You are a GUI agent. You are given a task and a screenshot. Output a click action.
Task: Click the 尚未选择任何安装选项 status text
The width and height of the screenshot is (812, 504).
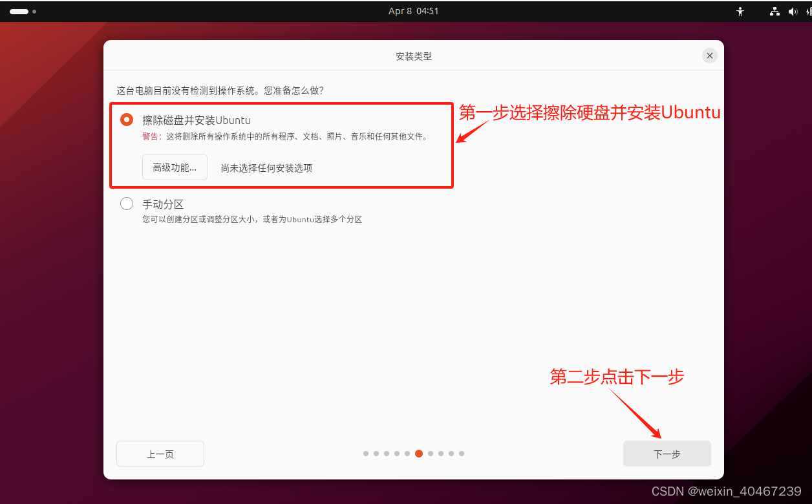click(x=266, y=168)
